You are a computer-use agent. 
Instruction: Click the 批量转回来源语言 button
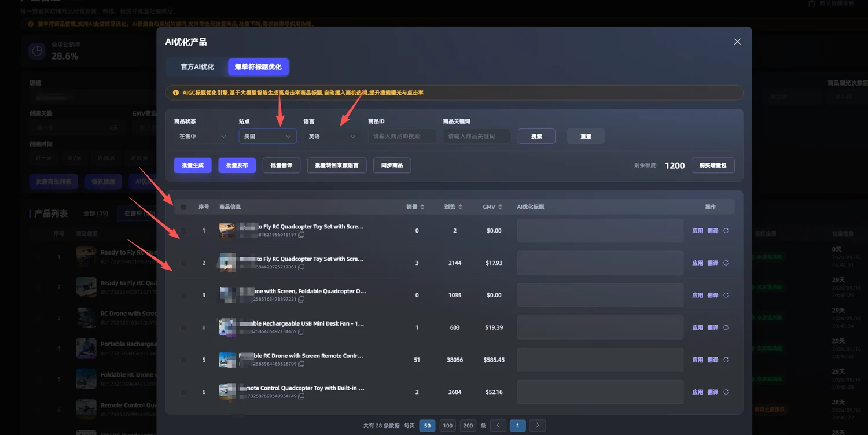[x=337, y=165]
